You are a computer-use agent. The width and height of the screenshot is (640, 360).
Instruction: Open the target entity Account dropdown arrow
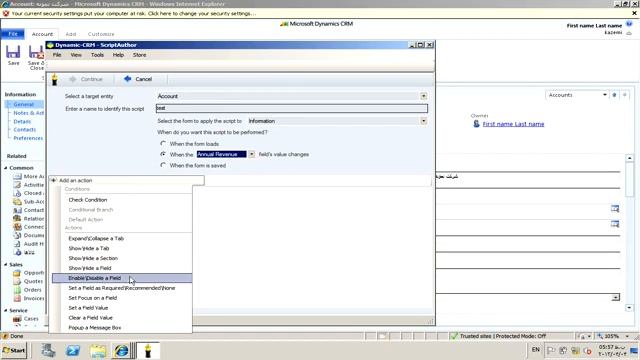pos(423,96)
